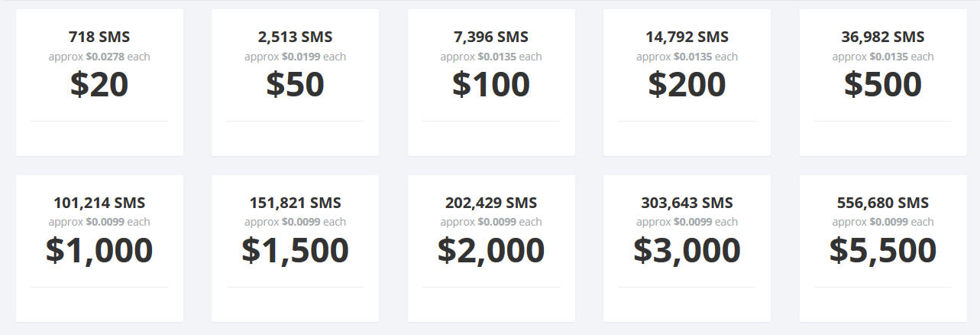Select the $3,000 credit bundle

tap(687, 249)
